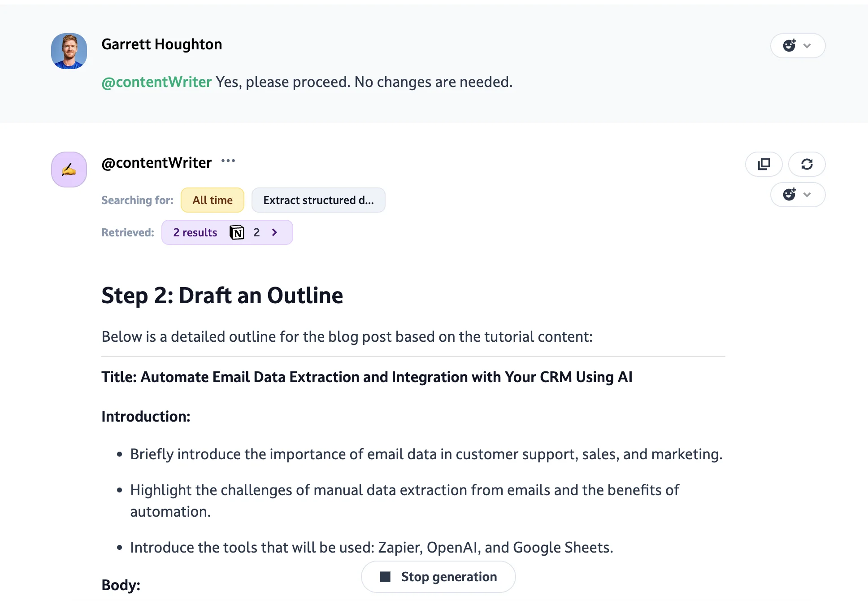This screenshot has width=868, height=601.
Task: Click Garrett Houghton's profile avatar
Action: coord(69,51)
